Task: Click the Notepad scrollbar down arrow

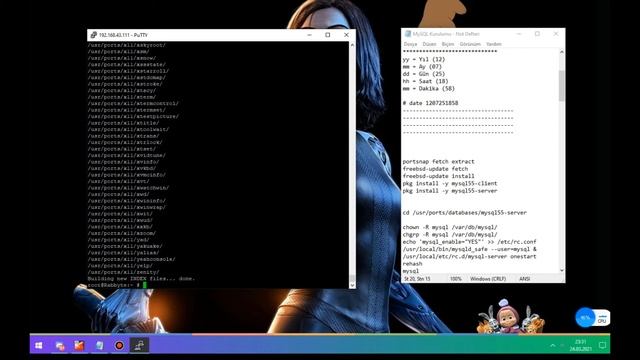Action: point(562,270)
